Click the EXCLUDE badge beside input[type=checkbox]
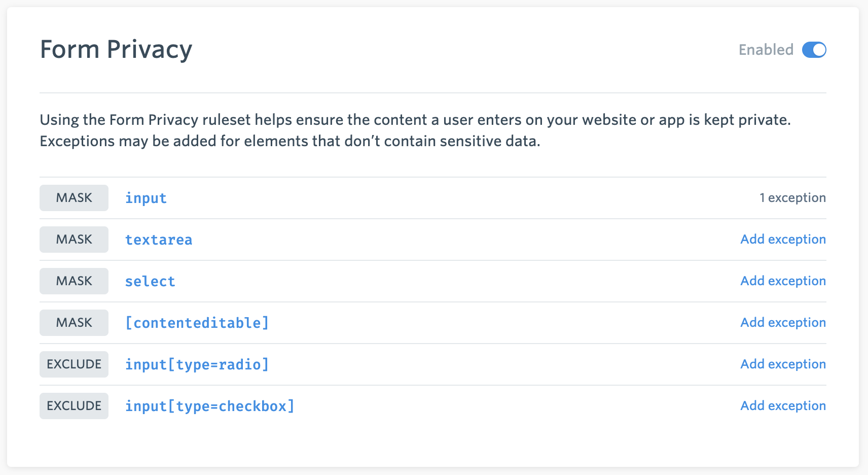Screen dimensions: 868x475 74,406
